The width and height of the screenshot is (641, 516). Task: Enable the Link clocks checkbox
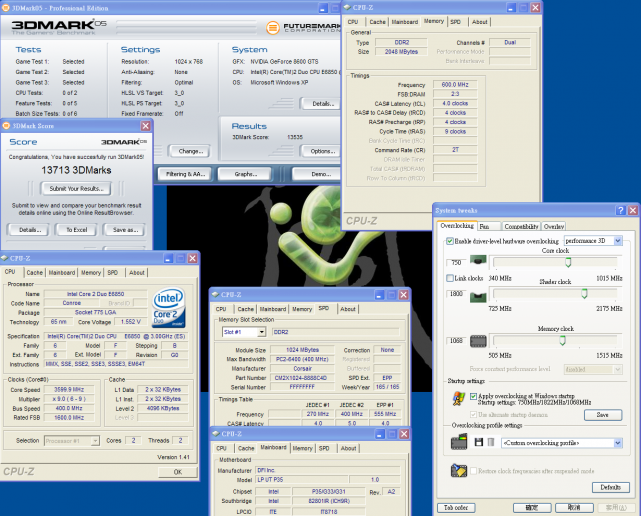click(x=450, y=278)
